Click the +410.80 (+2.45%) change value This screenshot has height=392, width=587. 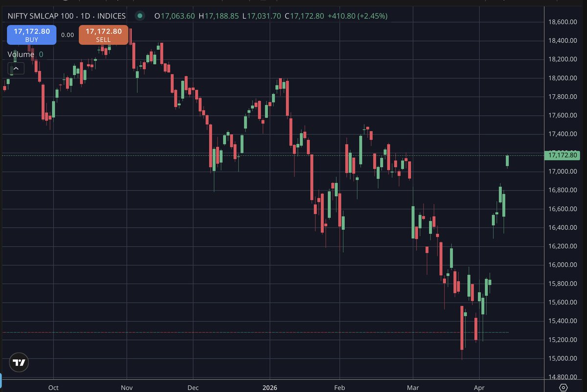pyautogui.click(x=357, y=16)
